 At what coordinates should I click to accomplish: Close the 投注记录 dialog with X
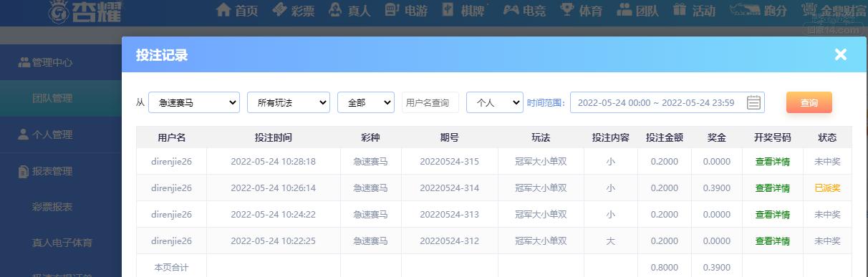841,54
